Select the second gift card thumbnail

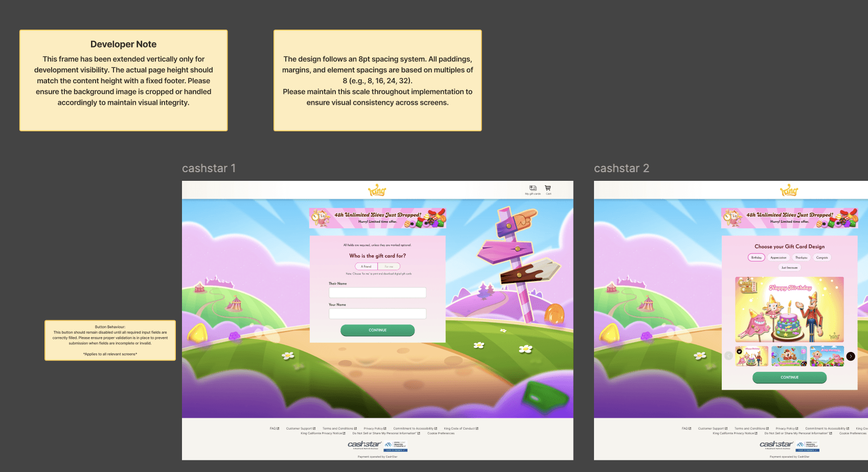click(789, 356)
